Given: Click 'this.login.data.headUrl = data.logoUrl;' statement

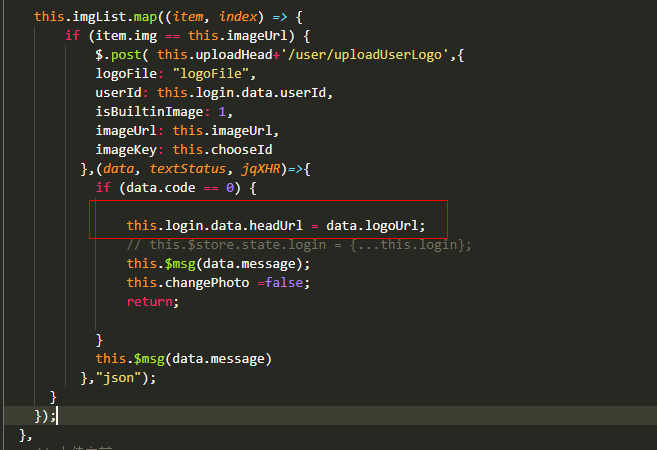Looking at the screenshot, I should [x=276, y=225].
